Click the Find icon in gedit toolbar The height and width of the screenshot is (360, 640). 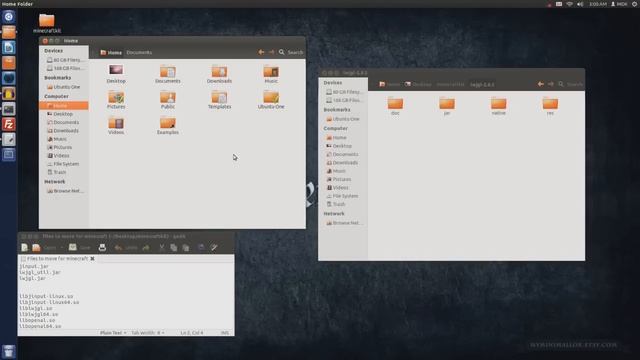point(201,248)
